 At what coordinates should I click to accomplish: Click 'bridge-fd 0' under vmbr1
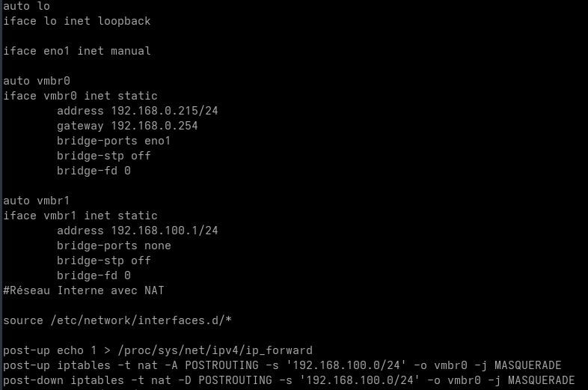click(94, 275)
